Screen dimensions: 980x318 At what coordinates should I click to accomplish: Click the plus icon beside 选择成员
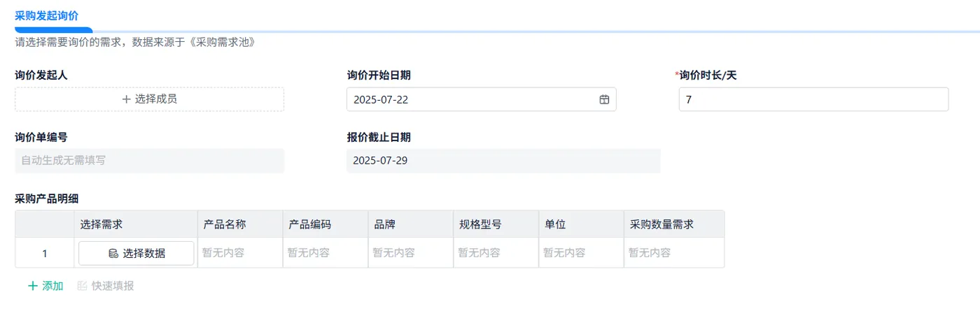click(127, 99)
